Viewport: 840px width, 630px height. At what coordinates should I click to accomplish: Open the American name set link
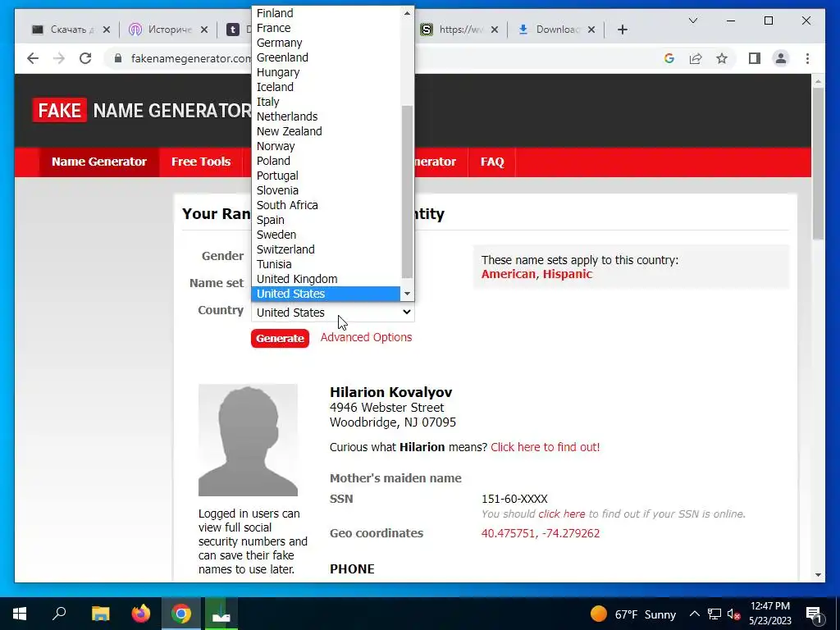(x=508, y=274)
